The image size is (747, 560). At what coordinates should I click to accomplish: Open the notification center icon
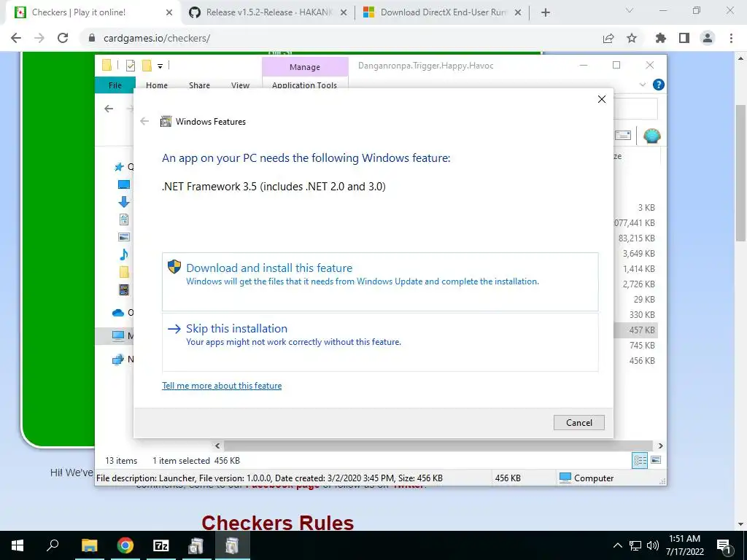click(x=724, y=545)
